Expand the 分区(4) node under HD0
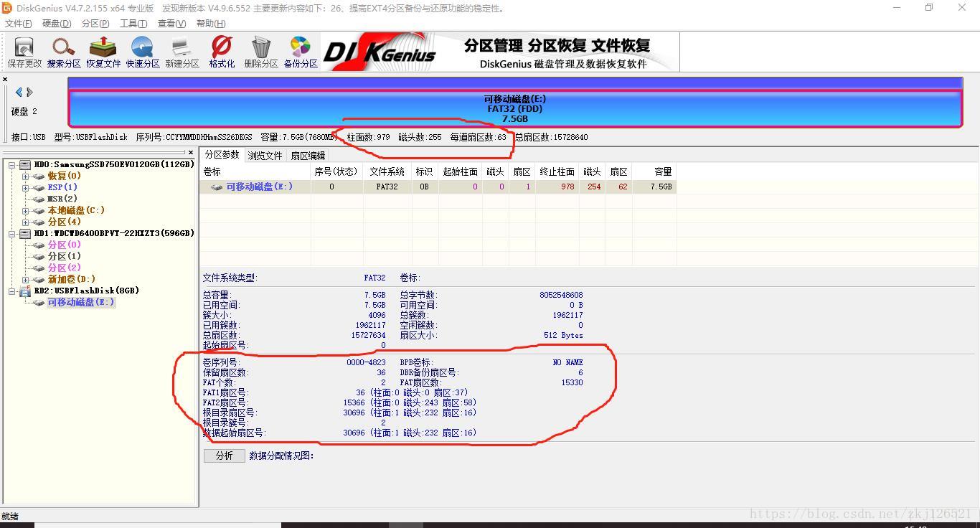The height and width of the screenshot is (528, 980). (26, 222)
